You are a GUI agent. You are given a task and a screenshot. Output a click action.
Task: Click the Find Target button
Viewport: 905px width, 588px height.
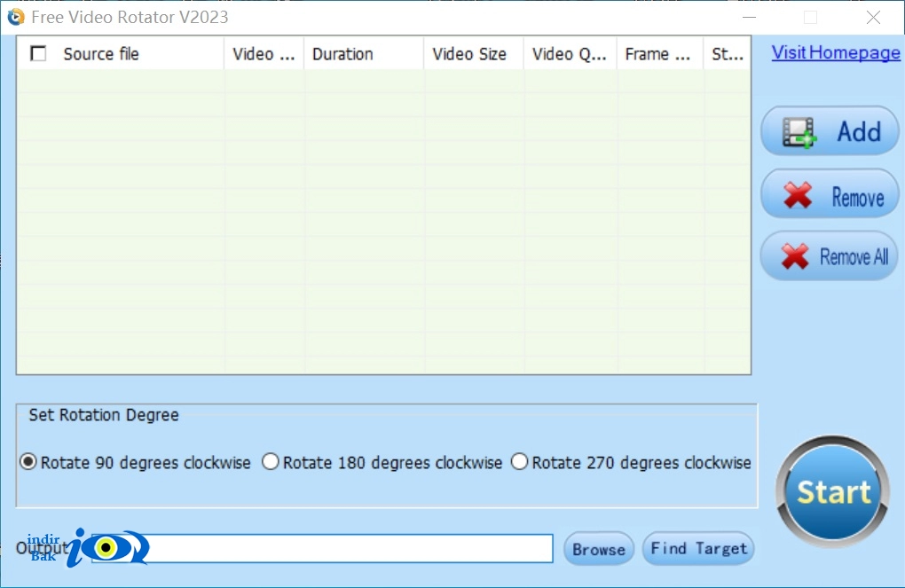(698, 548)
